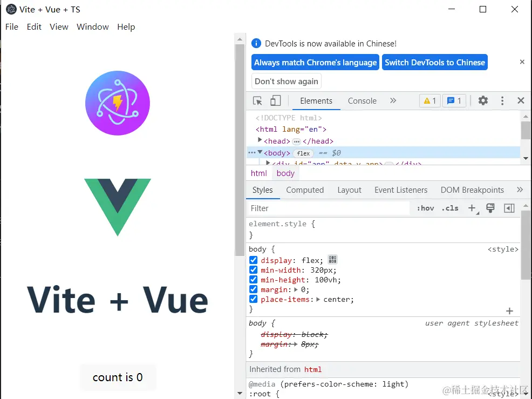Click the ellipsis actions on body row

[x=252, y=153]
